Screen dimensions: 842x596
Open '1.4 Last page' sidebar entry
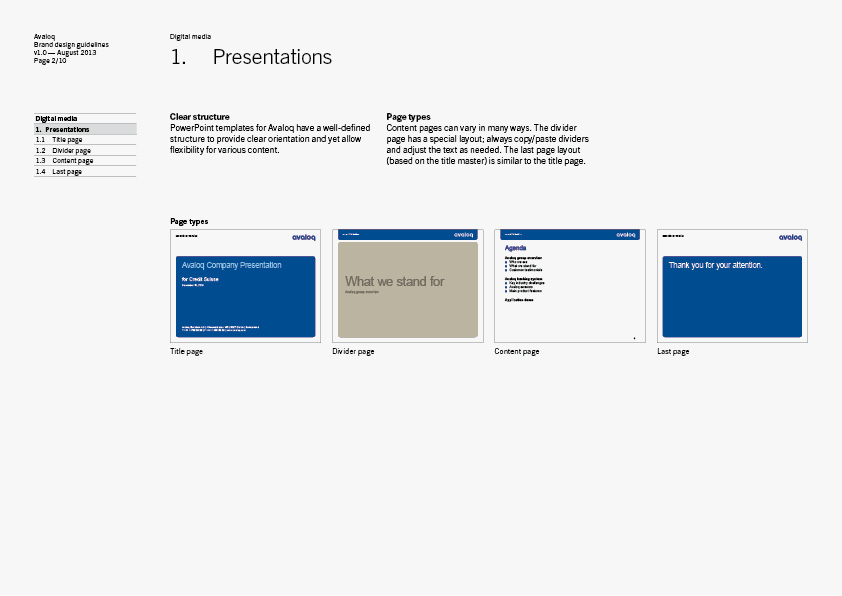(85, 171)
